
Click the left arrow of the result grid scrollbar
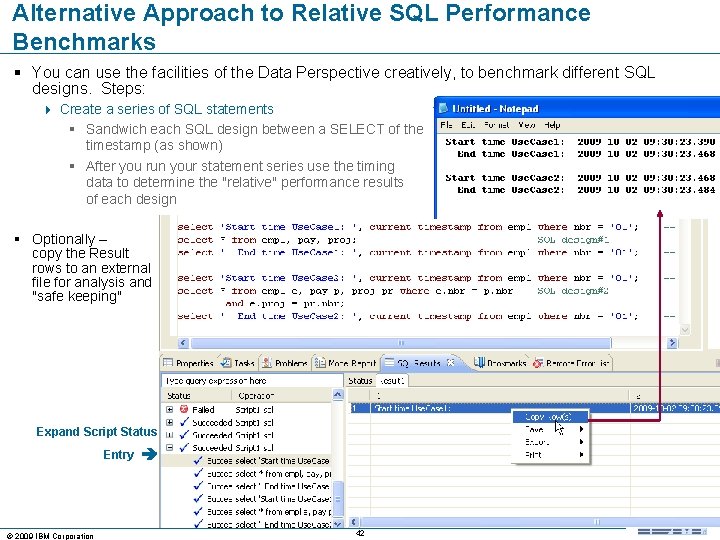pyautogui.click(x=354, y=522)
